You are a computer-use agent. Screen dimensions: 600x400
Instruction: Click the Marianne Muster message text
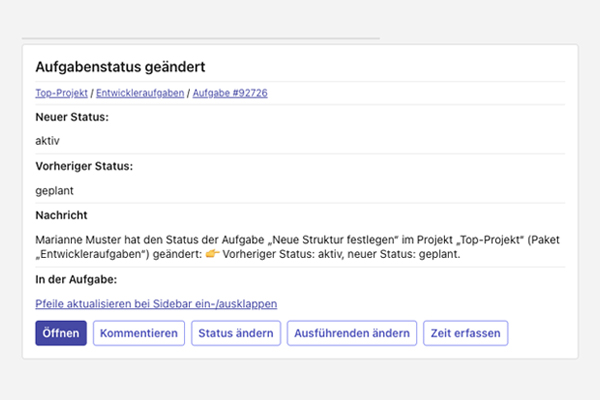click(x=297, y=247)
